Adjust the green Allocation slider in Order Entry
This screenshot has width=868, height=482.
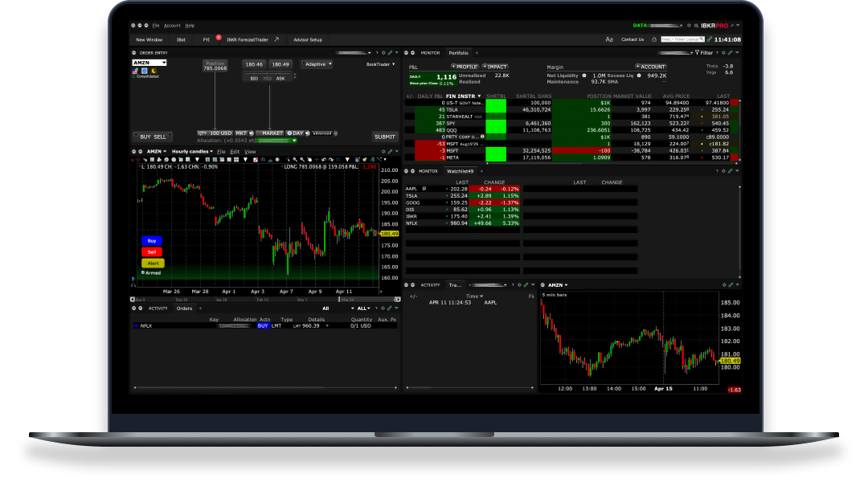(274, 141)
